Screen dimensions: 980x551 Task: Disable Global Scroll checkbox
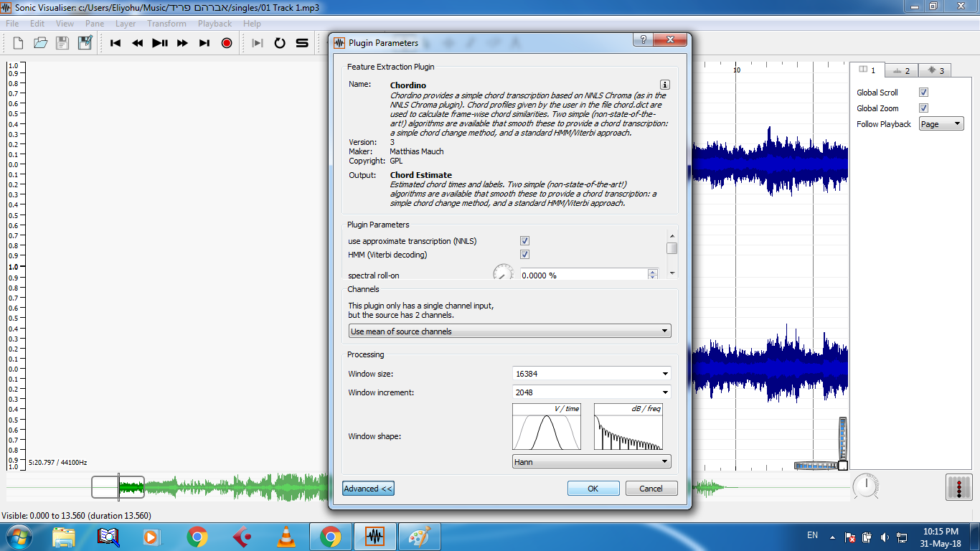924,93
